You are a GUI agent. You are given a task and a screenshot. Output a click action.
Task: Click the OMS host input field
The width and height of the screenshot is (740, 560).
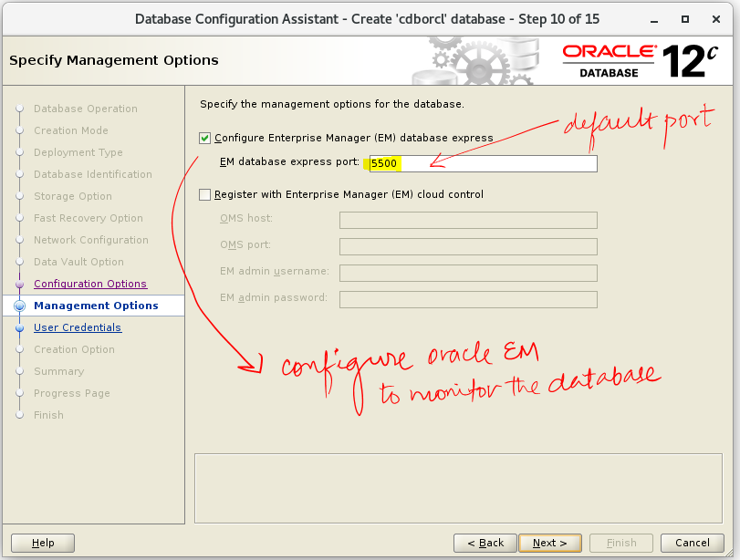point(468,220)
